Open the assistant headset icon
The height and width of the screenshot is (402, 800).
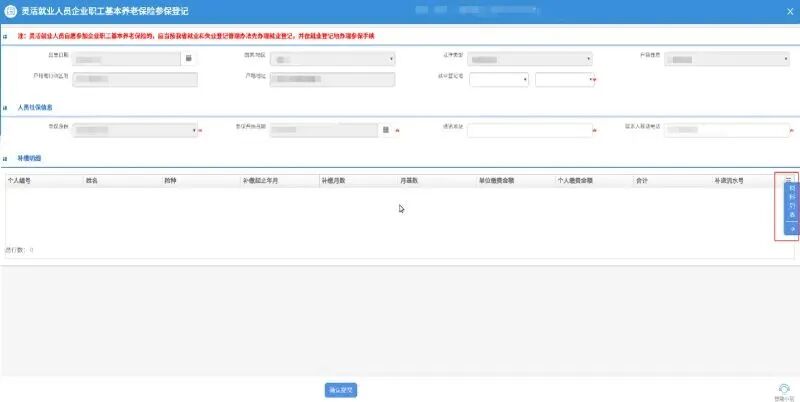click(x=784, y=389)
